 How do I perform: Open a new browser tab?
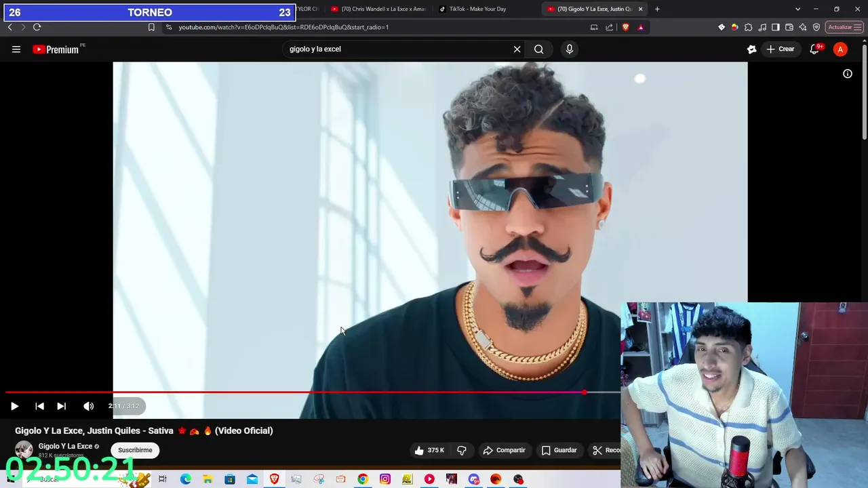657,9
